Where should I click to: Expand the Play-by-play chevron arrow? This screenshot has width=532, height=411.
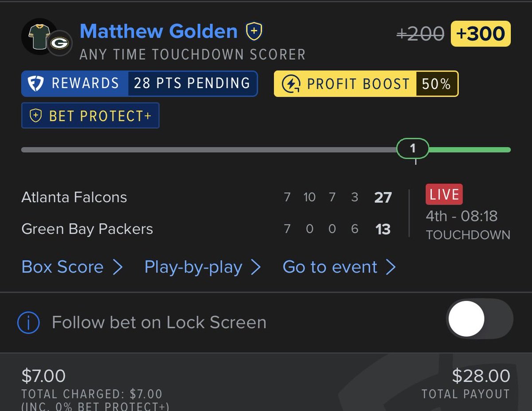(256, 267)
